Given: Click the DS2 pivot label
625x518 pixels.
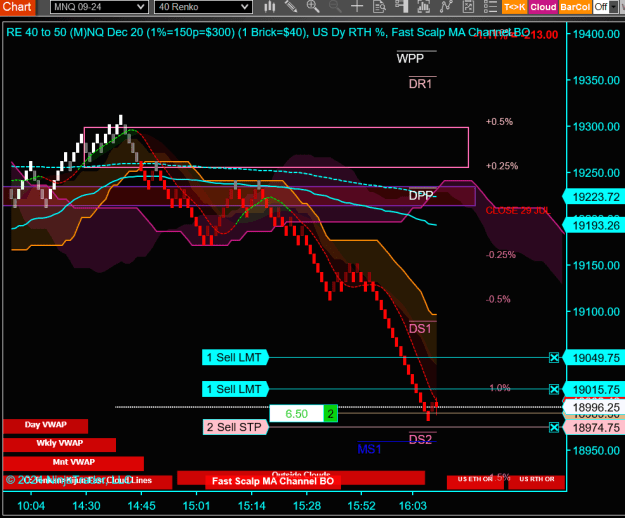Looking at the screenshot, I should (x=421, y=439).
